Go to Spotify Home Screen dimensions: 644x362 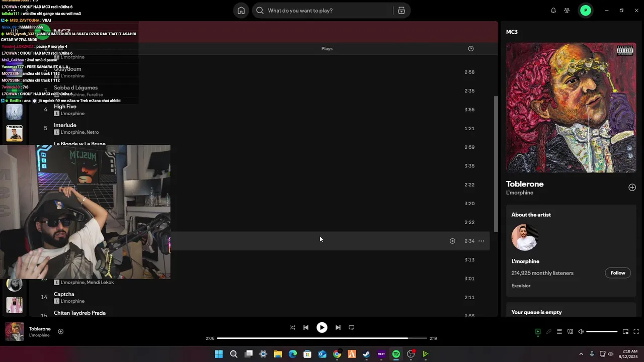pyautogui.click(x=241, y=11)
